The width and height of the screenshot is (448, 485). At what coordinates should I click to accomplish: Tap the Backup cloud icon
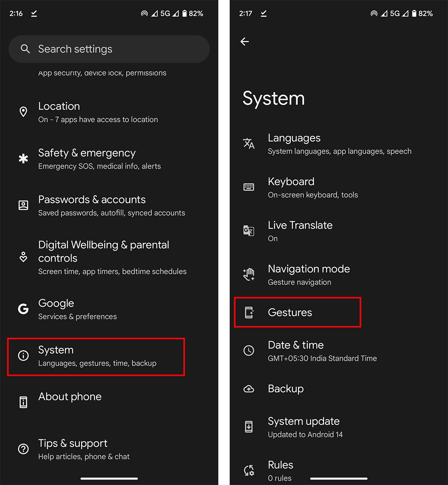249,389
